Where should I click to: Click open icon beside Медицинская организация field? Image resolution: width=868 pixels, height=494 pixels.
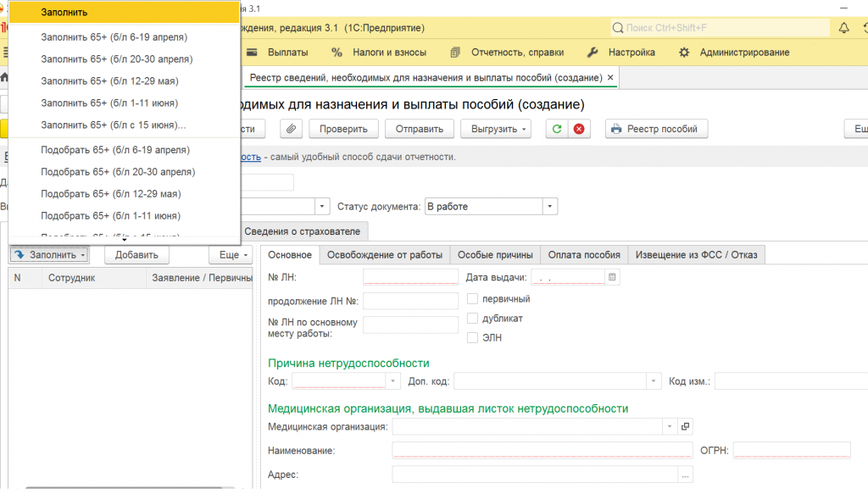point(686,427)
